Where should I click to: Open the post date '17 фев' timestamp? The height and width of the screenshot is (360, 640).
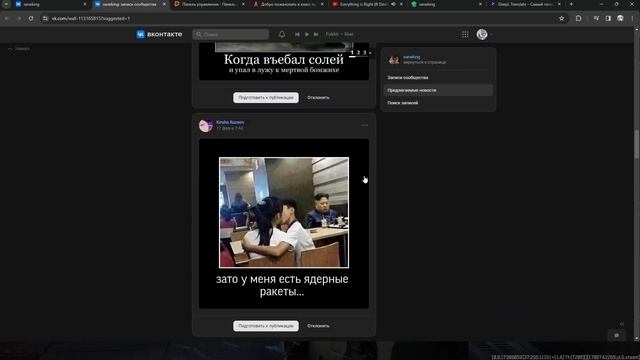tap(230, 128)
